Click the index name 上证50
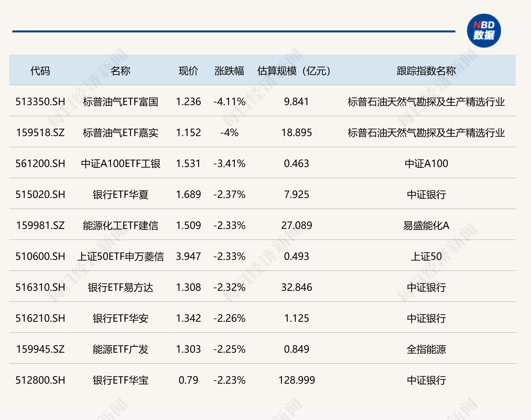The width and height of the screenshot is (531, 420). (x=426, y=257)
